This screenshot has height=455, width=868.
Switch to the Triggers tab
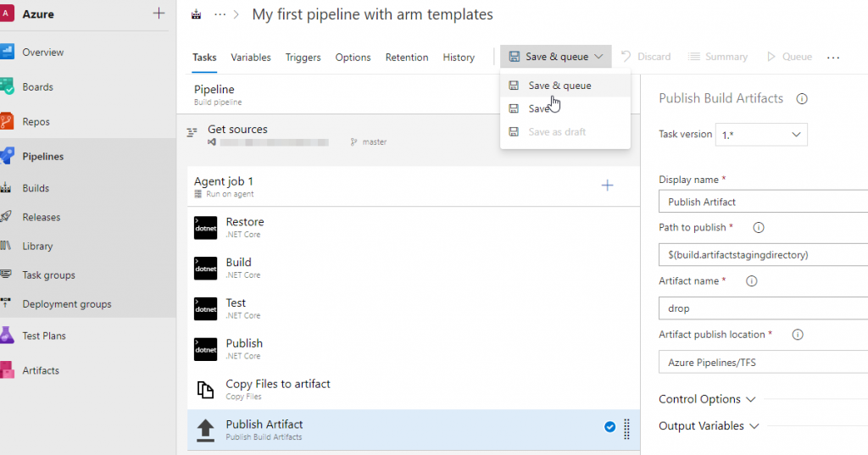pyautogui.click(x=303, y=57)
